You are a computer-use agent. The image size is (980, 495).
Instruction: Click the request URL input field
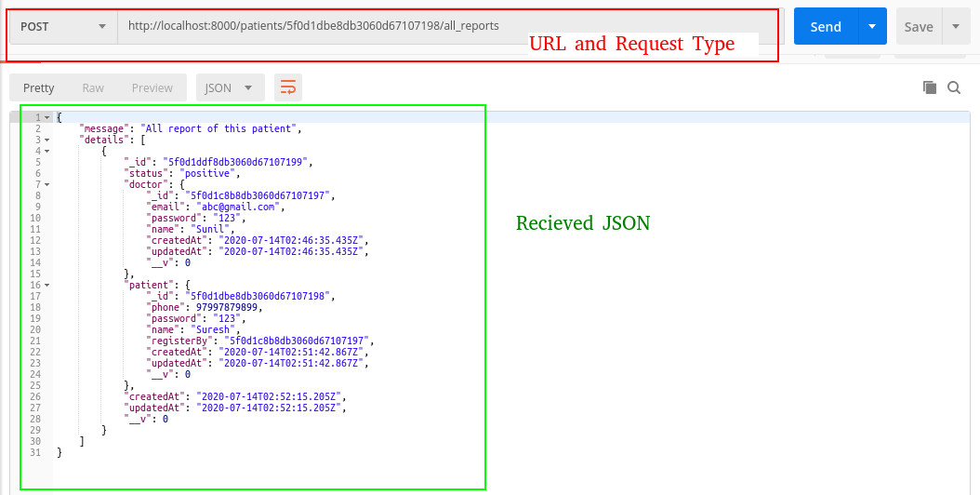(x=450, y=26)
